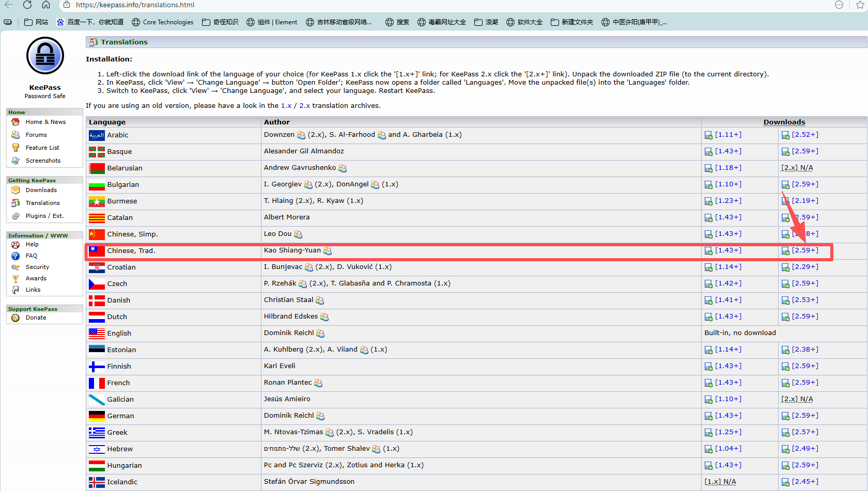Download Chinese, Trad. [1.43+] translation
Screen dimensions: 868x491
click(x=728, y=250)
